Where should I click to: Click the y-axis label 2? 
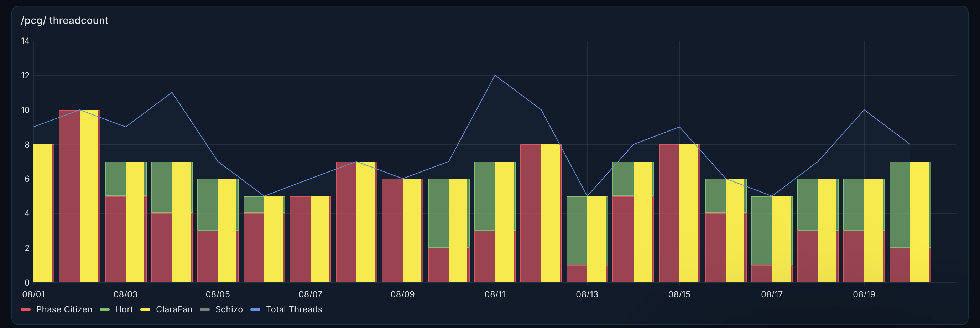(x=27, y=248)
